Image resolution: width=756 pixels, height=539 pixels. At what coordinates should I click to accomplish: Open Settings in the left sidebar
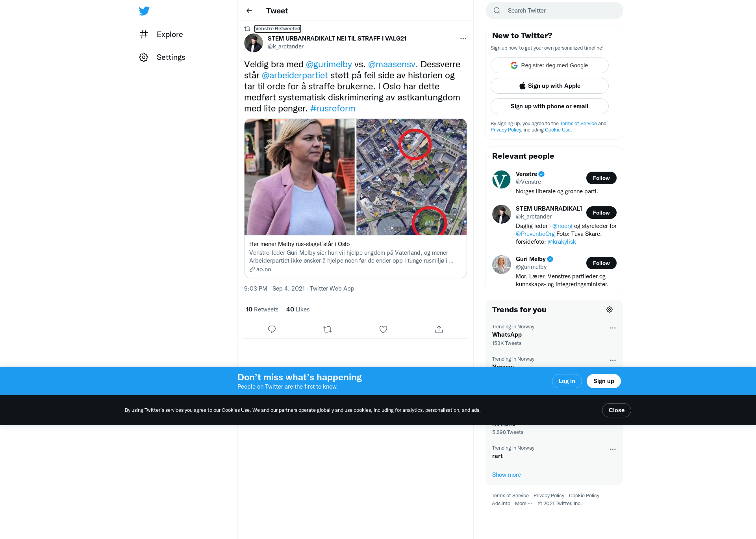click(x=162, y=57)
